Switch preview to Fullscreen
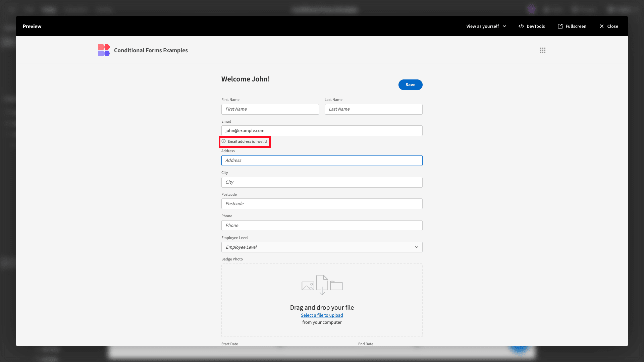 [x=572, y=26]
